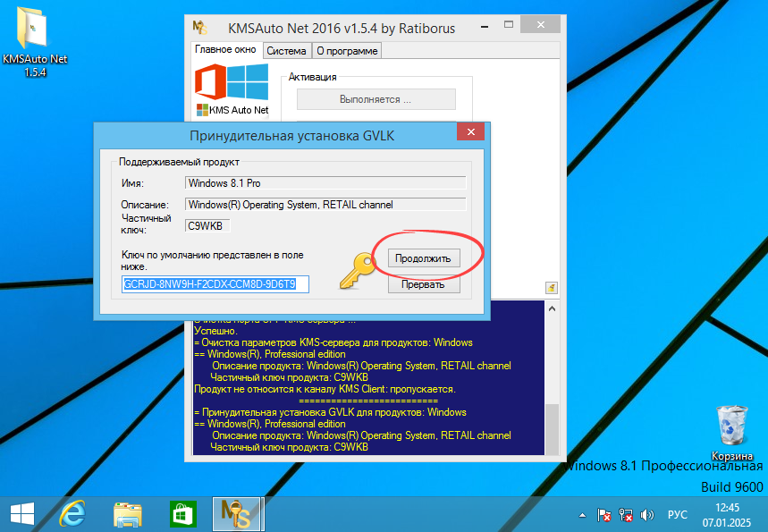Click the Windows Start button
Screen dimensions: 768x532
pyautogui.click(x=21, y=514)
